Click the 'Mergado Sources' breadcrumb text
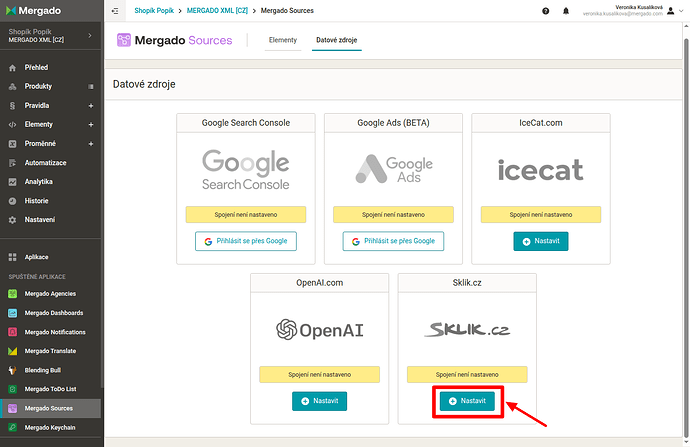The image size is (690, 447). coord(287,11)
